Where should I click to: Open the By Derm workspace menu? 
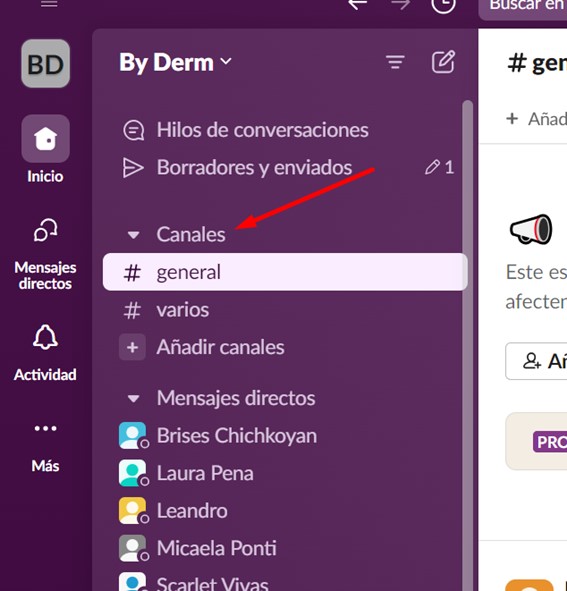tap(175, 62)
